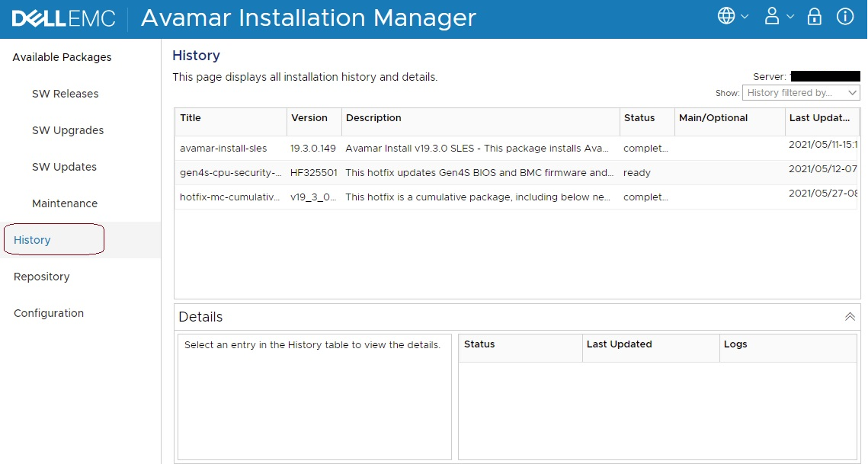Select the hotfix-mc-cumulative history row

click(230, 197)
